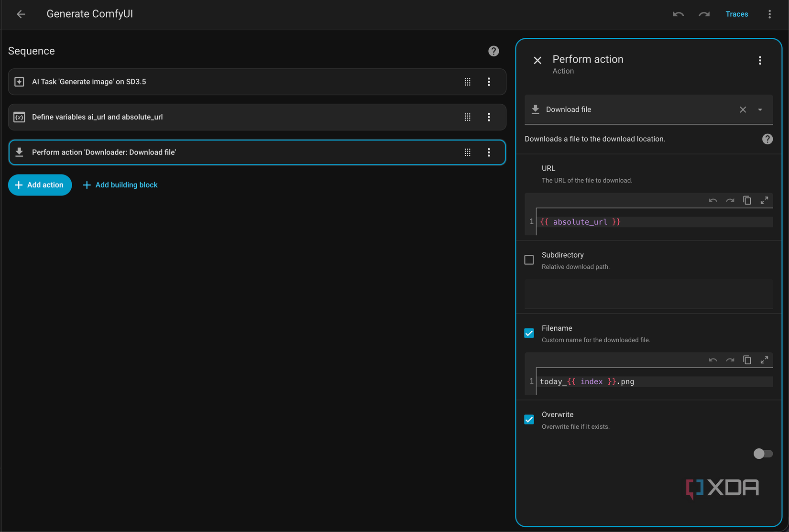Image resolution: width=789 pixels, height=532 pixels.
Task: Click the redo icon in top header
Action: coord(704,14)
